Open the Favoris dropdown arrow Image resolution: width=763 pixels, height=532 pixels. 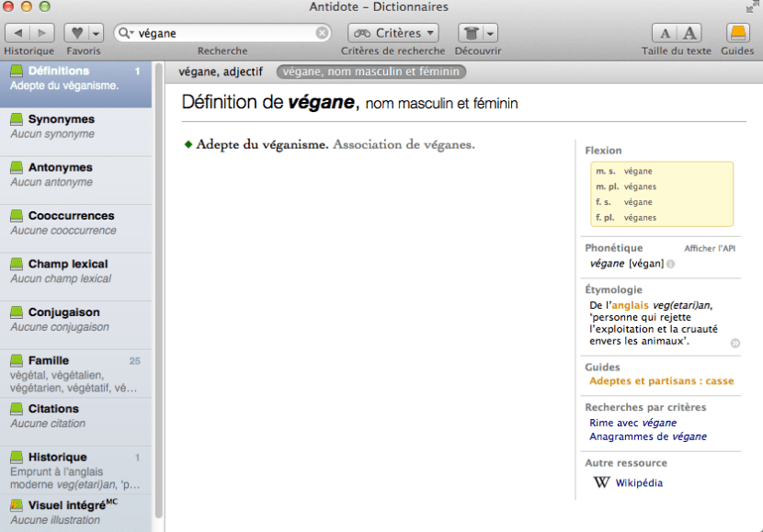click(97, 33)
